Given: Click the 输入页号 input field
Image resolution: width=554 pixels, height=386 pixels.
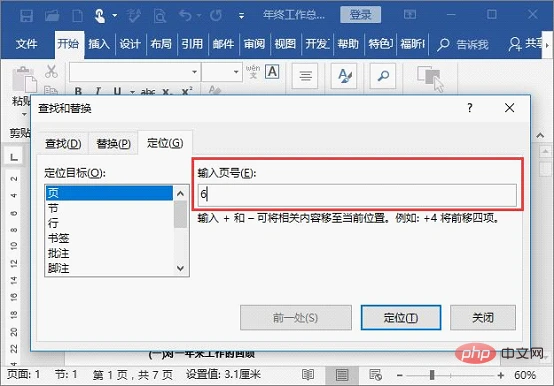Looking at the screenshot, I should [x=357, y=195].
